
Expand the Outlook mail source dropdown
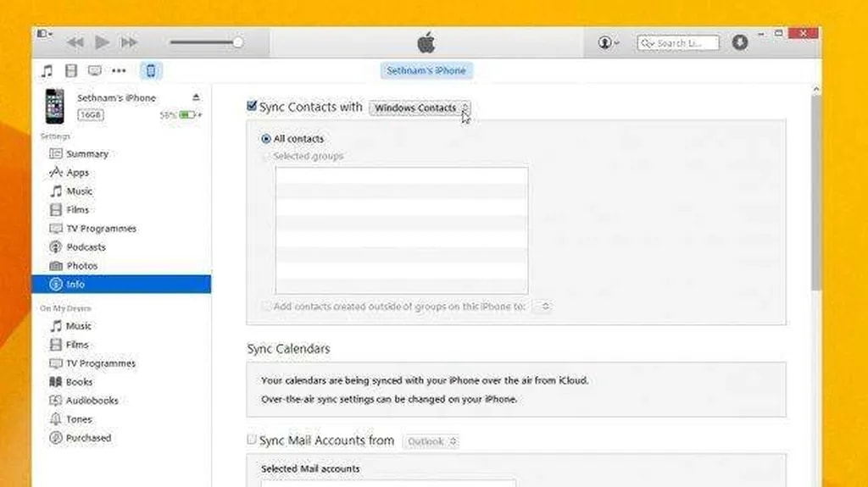pos(431,441)
